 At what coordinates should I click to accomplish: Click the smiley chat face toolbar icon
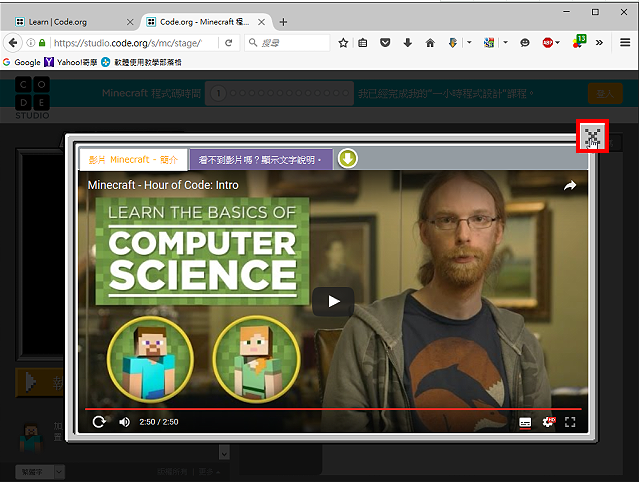(524, 43)
